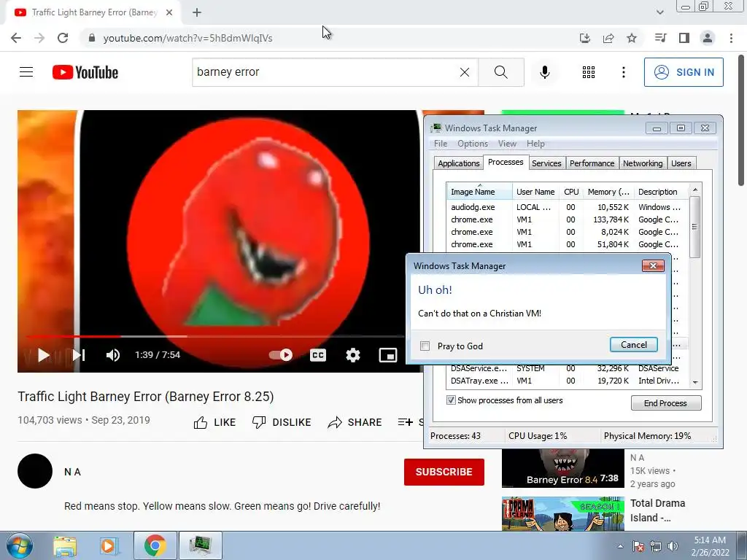Play the Barney Error video
747x560 pixels.
pyautogui.click(x=43, y=355)
